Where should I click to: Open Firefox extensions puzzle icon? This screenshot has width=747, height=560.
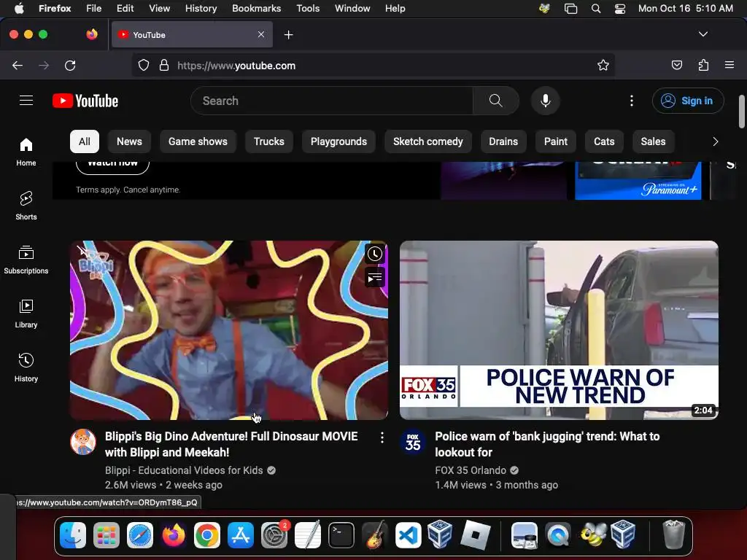[703, 65]
